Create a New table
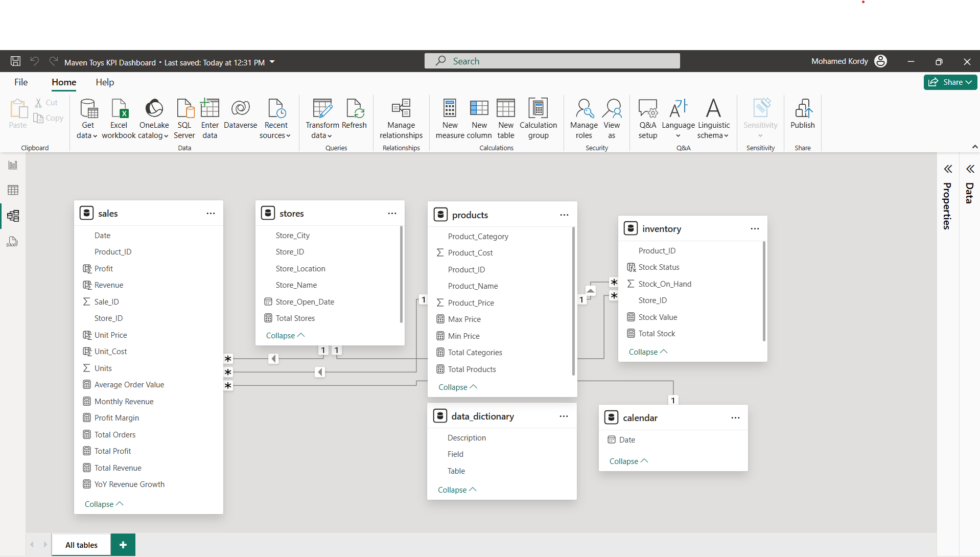The width and height of the screenshot is (980, 557). click(506, 119)
